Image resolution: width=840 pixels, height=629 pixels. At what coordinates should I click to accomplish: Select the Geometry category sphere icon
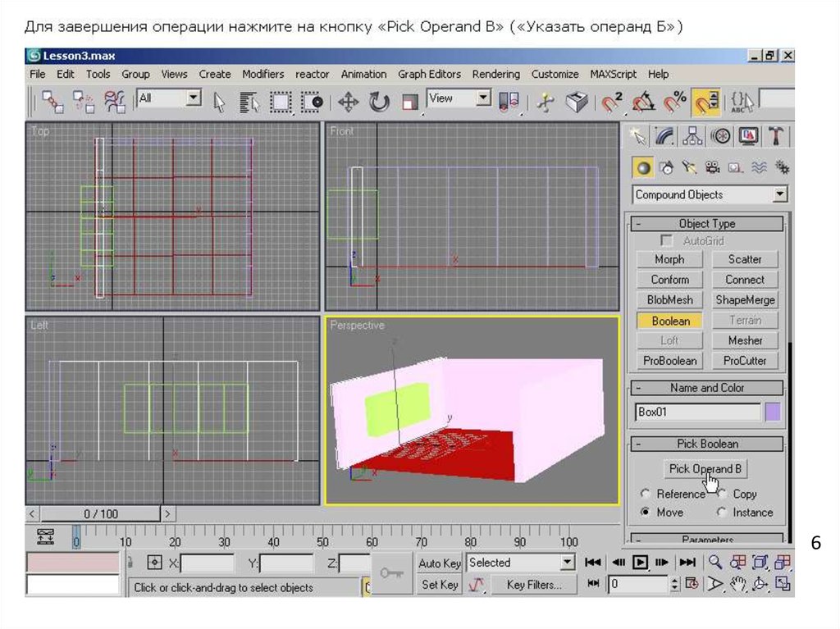click(x=644, y=168)
